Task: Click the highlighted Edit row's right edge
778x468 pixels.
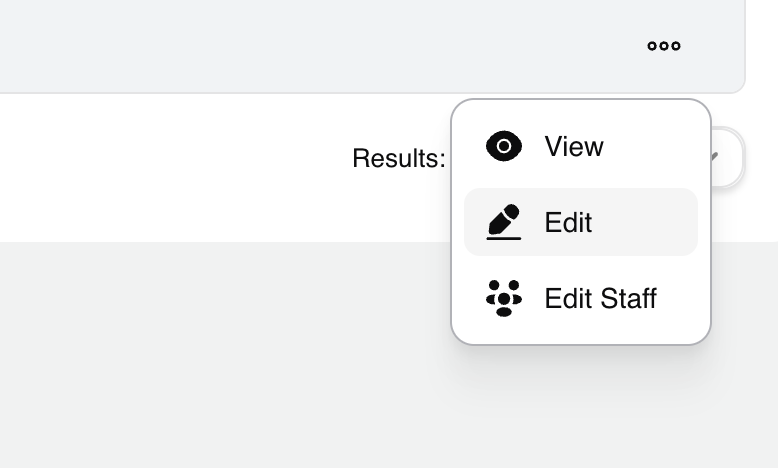Action: point(686,222)
